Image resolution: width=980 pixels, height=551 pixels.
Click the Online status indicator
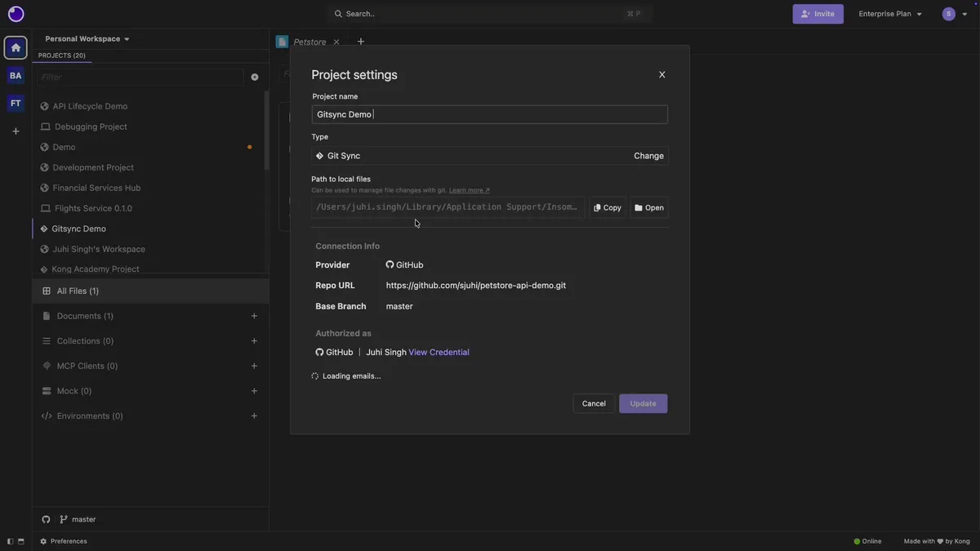867,541
